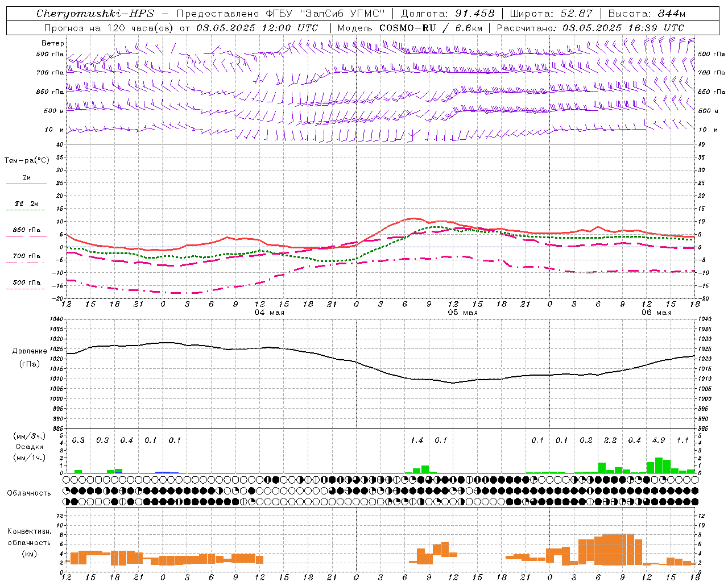The width and height of the screenshot is (728, 582).
Task: Click the Модель COSMO-RU / 6.6км text
Action: [410, 28]
